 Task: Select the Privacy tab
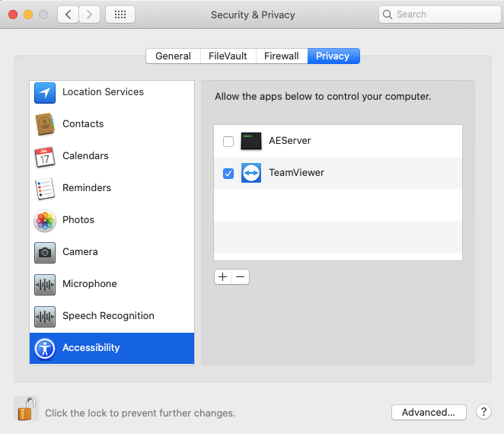pos(333,56)
